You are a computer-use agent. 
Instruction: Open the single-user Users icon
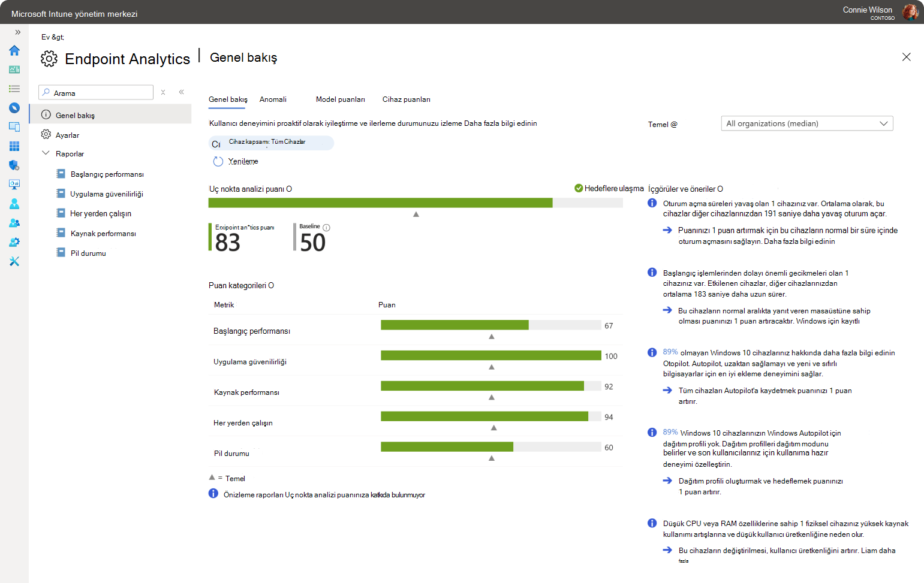[14, 204]
